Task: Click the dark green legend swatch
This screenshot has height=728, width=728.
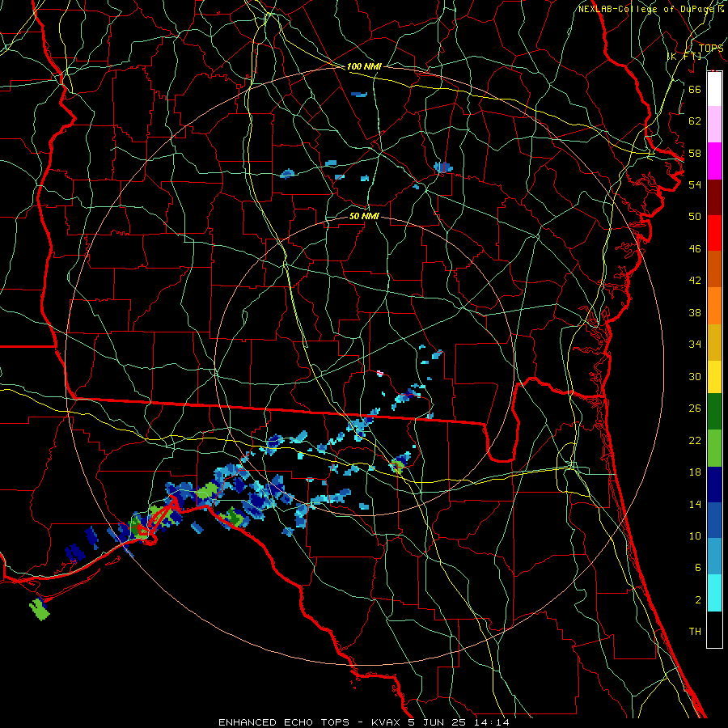Action: [x=714, y=412]
